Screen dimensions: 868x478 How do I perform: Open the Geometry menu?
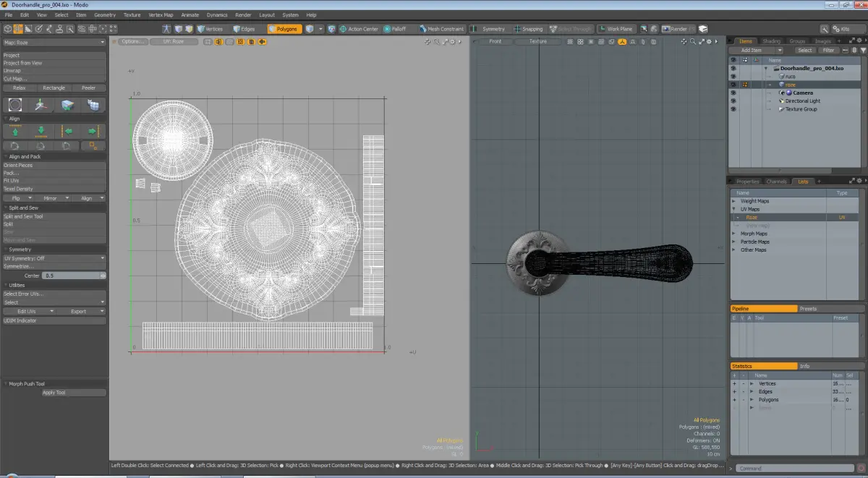pos(105,14)
